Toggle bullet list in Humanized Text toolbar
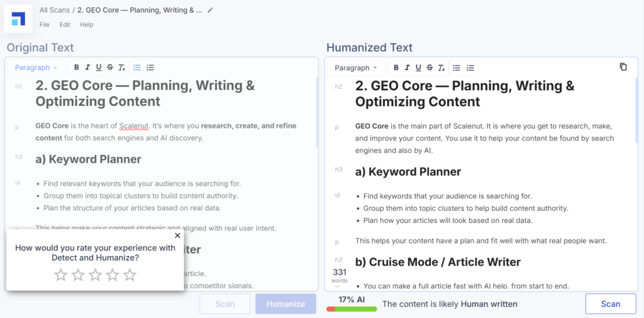This screenshot has width=644, height=318. coord(457,67)
